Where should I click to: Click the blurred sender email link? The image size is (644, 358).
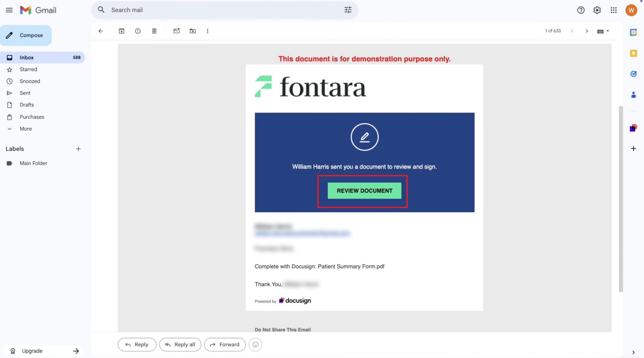pos(302,233)
